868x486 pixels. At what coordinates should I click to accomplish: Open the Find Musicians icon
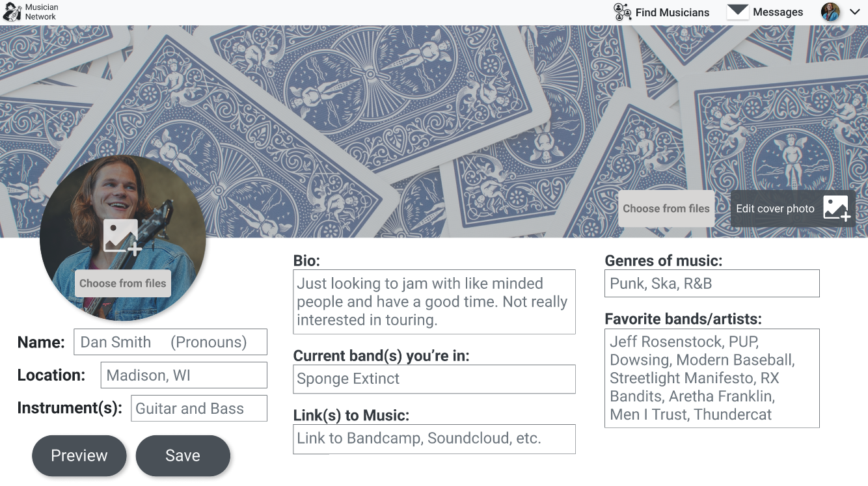click(623, 12)
